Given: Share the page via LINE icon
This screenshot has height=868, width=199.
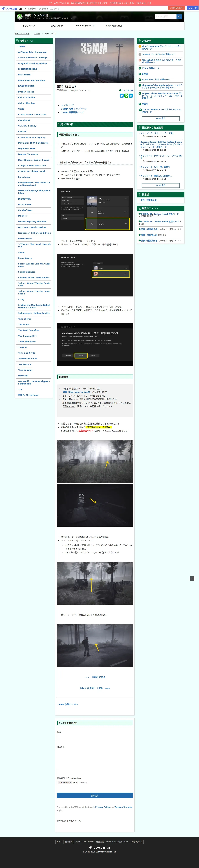Looking at the screenshot, I should click(x=126, y=96).
